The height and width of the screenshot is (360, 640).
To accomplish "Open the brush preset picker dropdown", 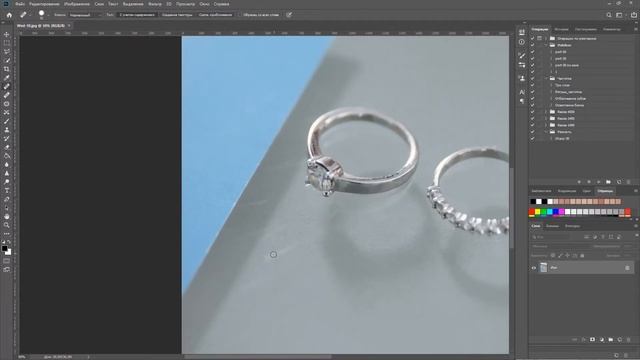I will 48,15.
